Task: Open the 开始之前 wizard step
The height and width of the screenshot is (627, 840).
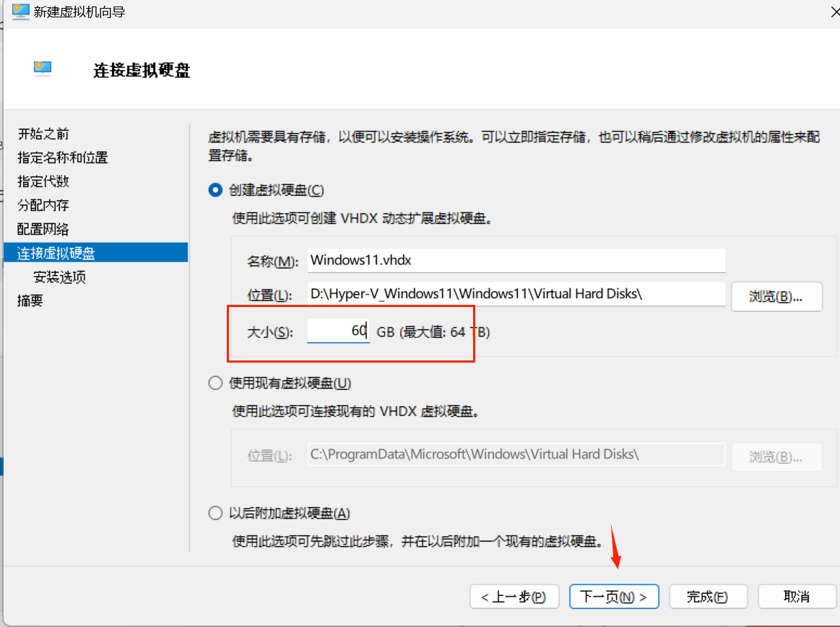Action: click(43, 134)
